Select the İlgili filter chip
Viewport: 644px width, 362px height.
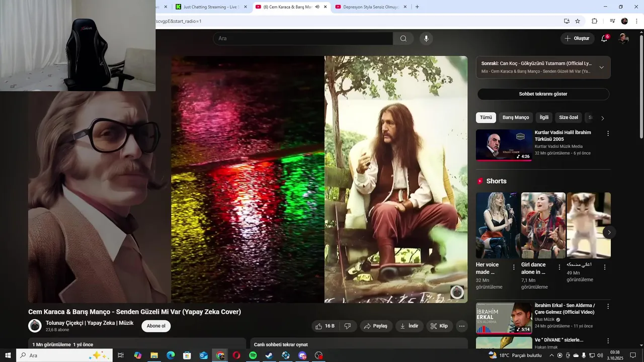tap(544, 118)
